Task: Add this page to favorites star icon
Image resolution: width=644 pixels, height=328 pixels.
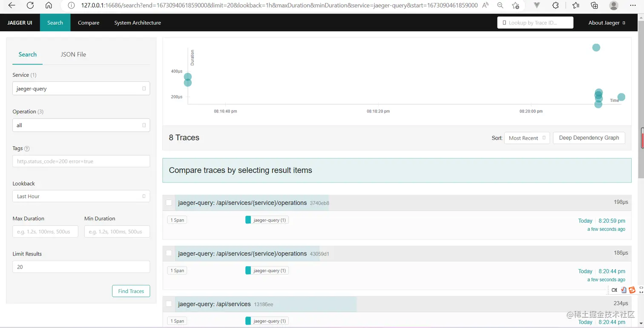Action: (516, 6)
